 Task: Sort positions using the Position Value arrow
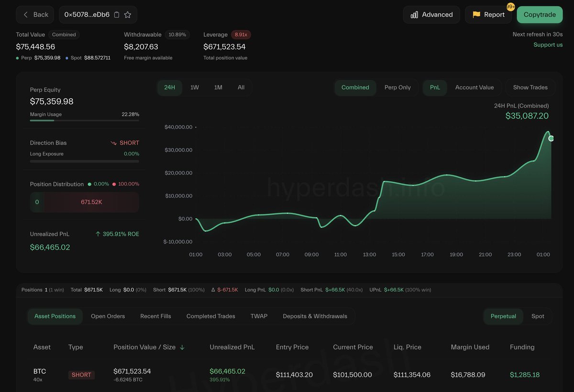(182, 347)
